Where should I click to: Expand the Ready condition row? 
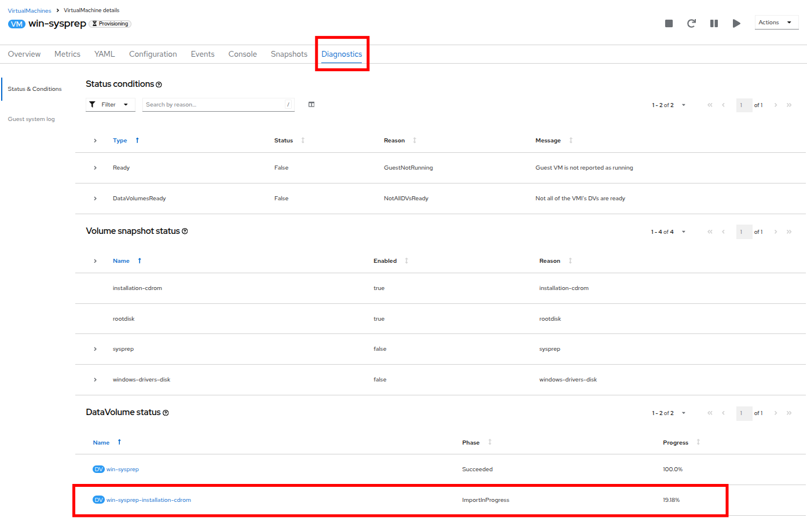[96, 168]
